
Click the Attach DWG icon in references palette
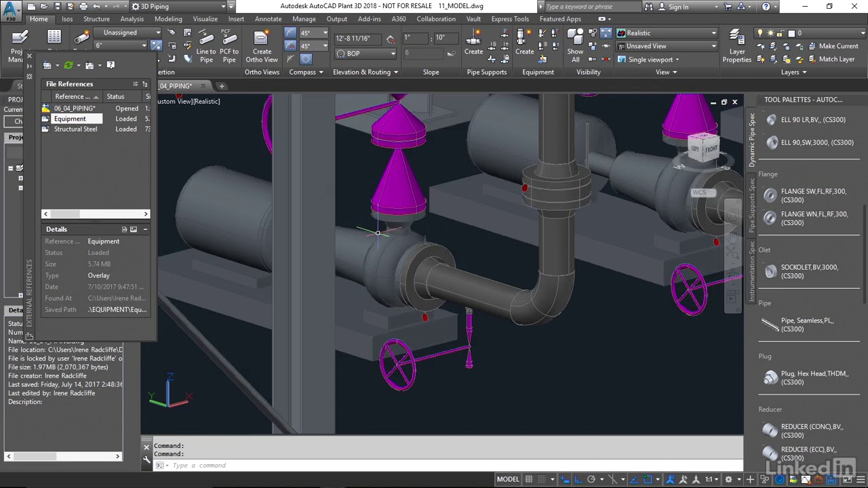[x=47, y=65]
